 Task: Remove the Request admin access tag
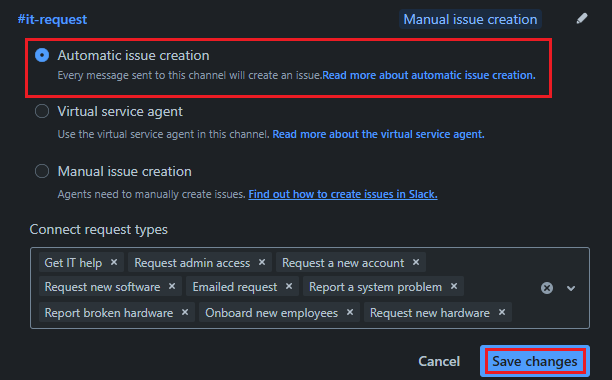262,262
